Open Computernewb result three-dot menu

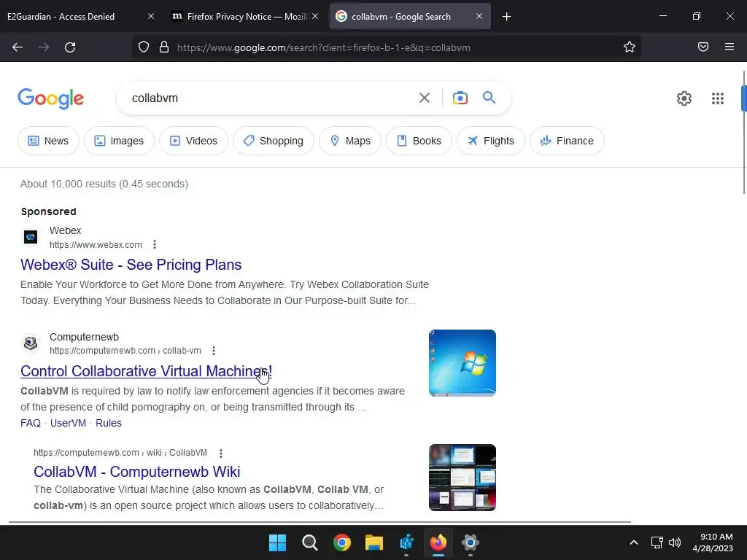(x=214, y=351)
